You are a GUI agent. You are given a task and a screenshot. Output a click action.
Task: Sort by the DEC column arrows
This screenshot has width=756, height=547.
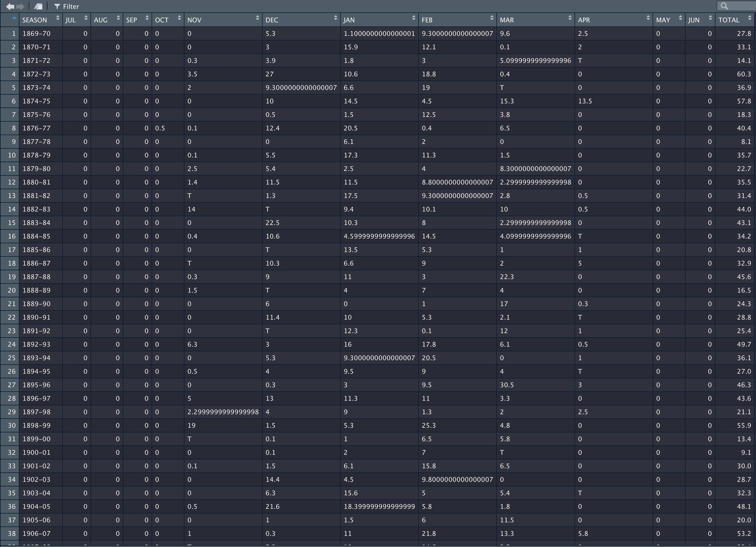coord(336,18)
